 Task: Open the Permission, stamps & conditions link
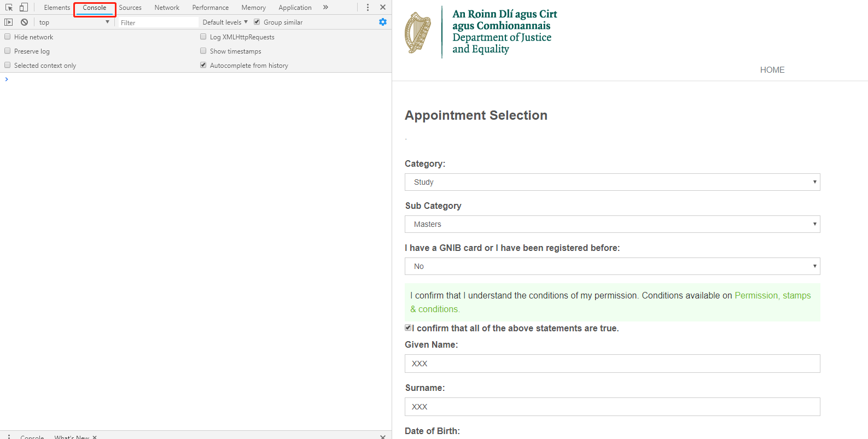[x=772, y=296]
